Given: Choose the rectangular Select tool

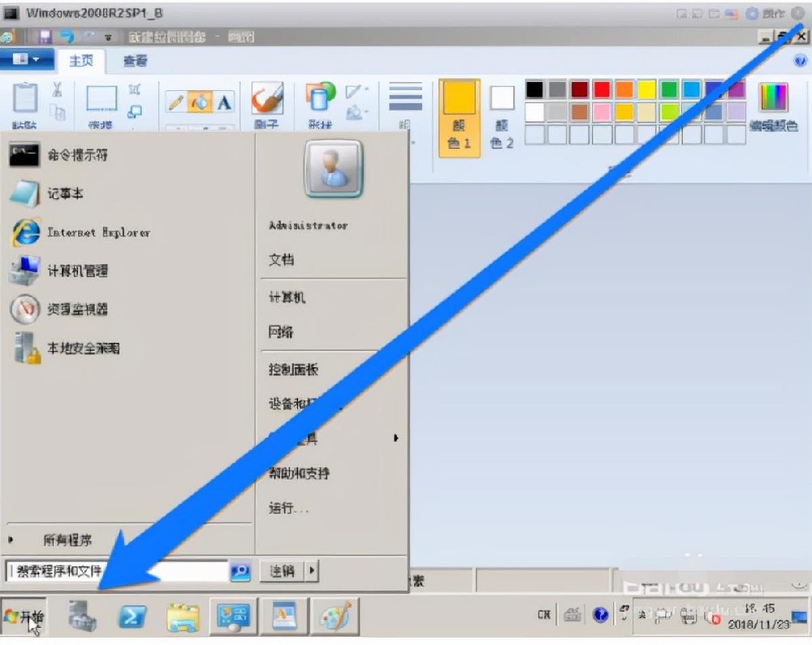Looking at the screenshot, I should point(101,98).
